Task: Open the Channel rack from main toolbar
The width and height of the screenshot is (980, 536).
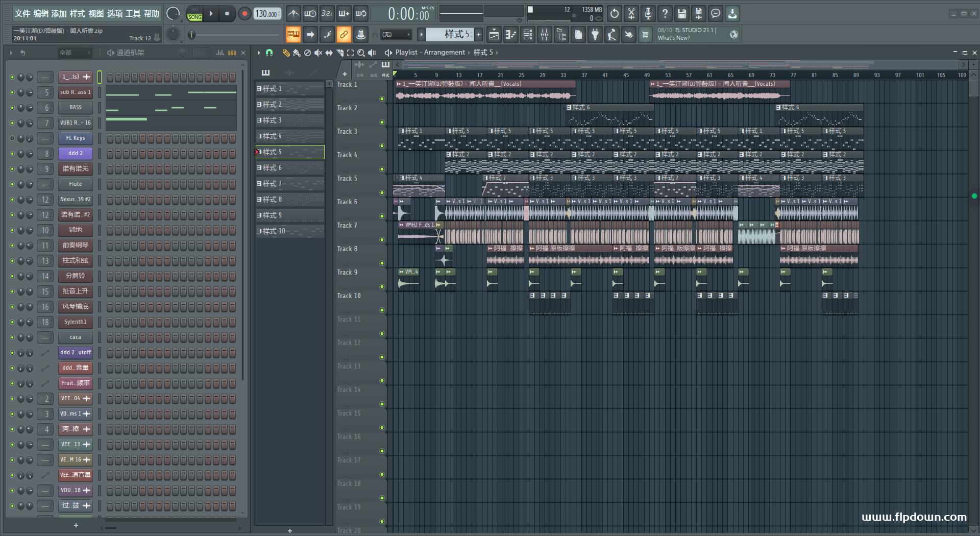Action: click(x=528, y=35)
